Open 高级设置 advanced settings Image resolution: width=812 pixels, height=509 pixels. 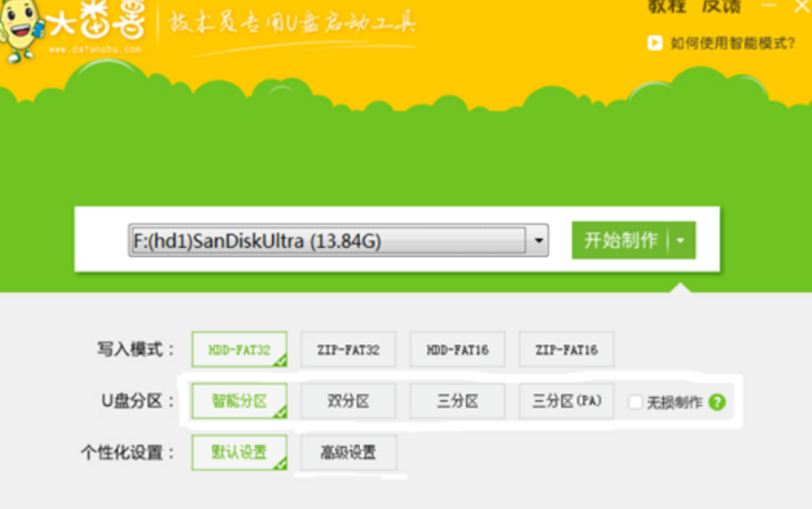348,453
